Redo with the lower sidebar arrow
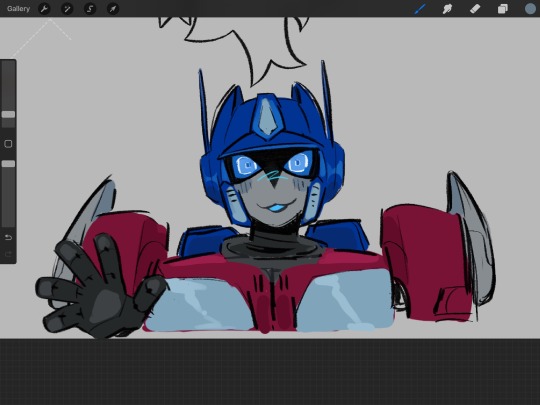 [x=8, y=254]
